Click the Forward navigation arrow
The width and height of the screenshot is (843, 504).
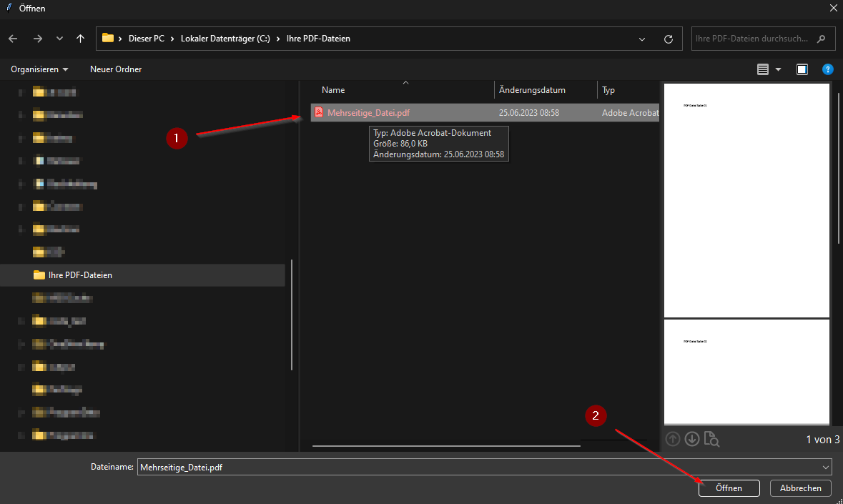37,39
